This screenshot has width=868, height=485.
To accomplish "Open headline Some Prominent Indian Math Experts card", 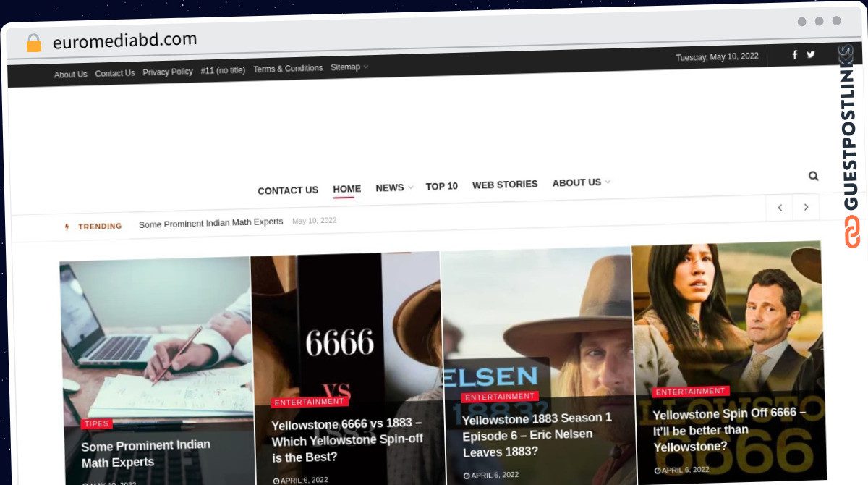I will pos(146,454).
